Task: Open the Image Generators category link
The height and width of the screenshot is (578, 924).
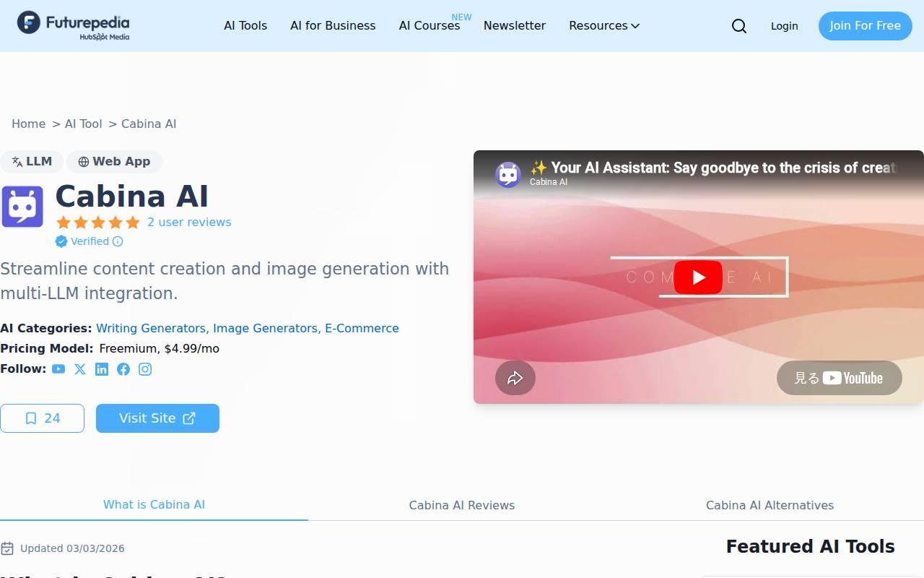Action: pos(266,328)
